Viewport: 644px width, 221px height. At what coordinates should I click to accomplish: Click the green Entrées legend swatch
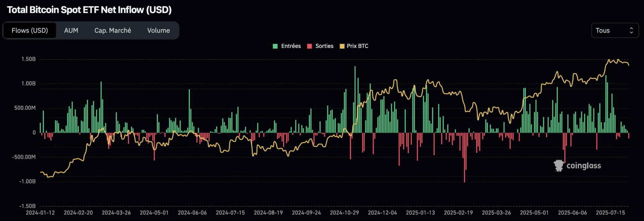coord(275,46)
